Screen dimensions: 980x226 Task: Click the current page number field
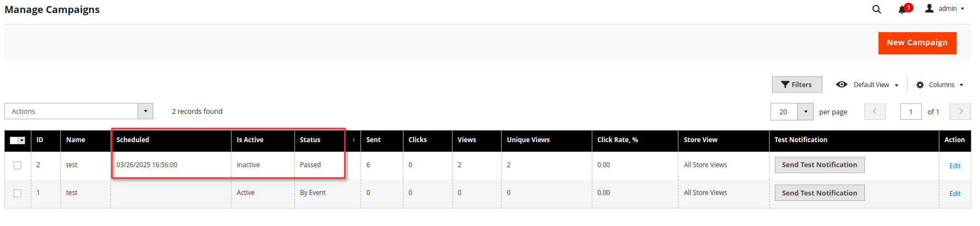[x=911, y=112]
